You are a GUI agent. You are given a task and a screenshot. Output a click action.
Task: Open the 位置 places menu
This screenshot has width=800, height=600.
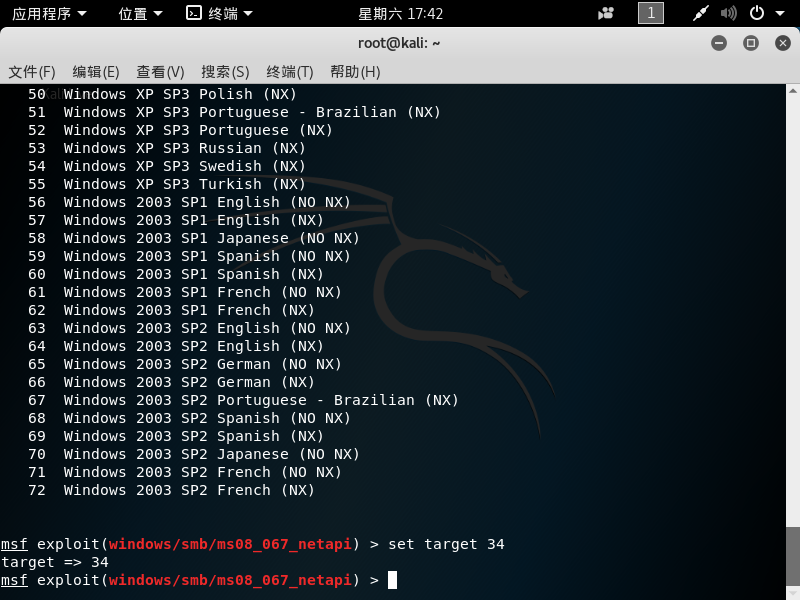click(140, 13)
